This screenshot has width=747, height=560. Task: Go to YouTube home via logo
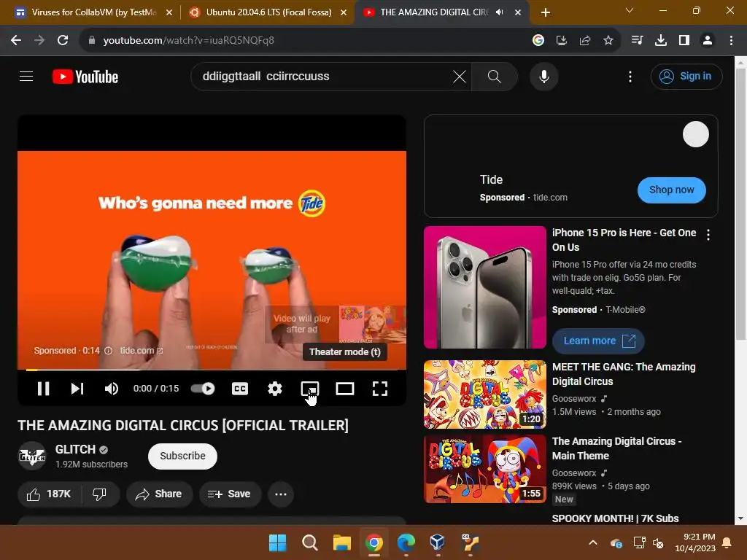coord(85,77)
